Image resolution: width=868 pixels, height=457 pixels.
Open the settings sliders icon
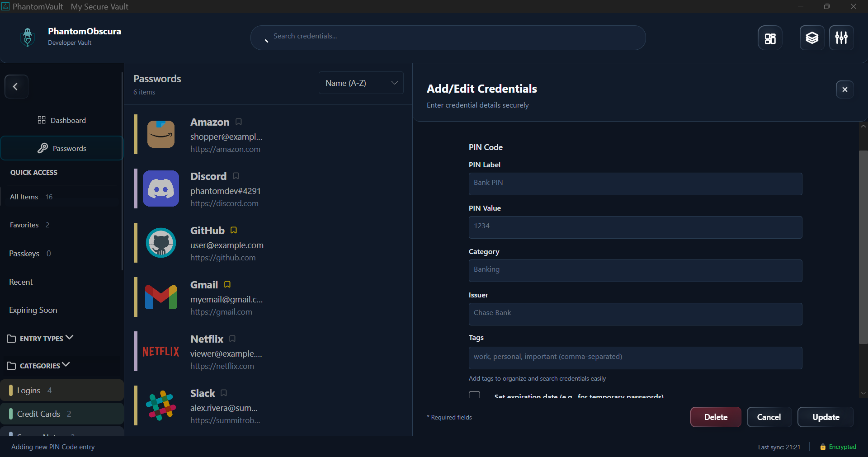841,38
